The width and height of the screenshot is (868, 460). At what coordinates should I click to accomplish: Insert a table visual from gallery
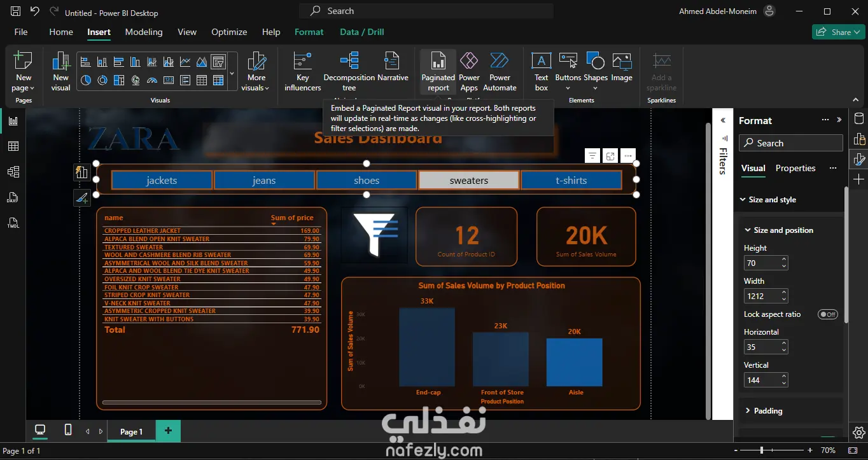[x=202, y=80]
